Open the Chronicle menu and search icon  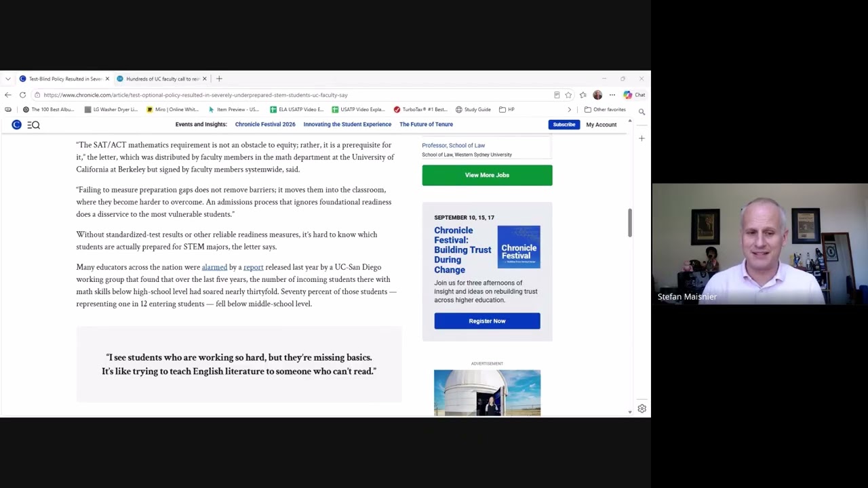pyautogui.click(x=34, y=125)
